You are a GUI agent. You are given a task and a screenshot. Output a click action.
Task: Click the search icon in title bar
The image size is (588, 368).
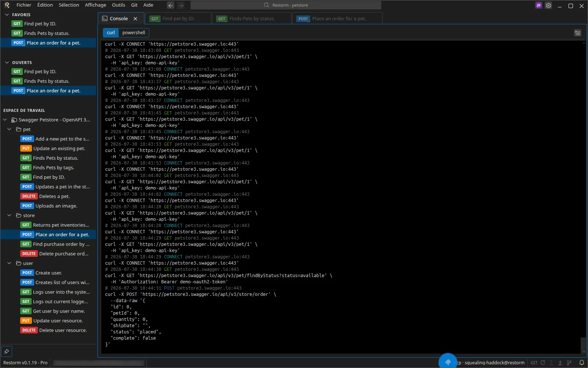click(266, 5)
